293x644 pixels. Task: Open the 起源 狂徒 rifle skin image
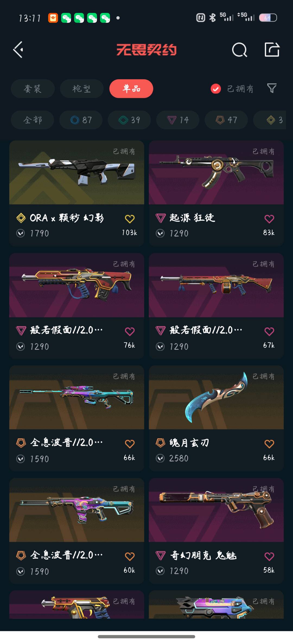pos(216,172)
